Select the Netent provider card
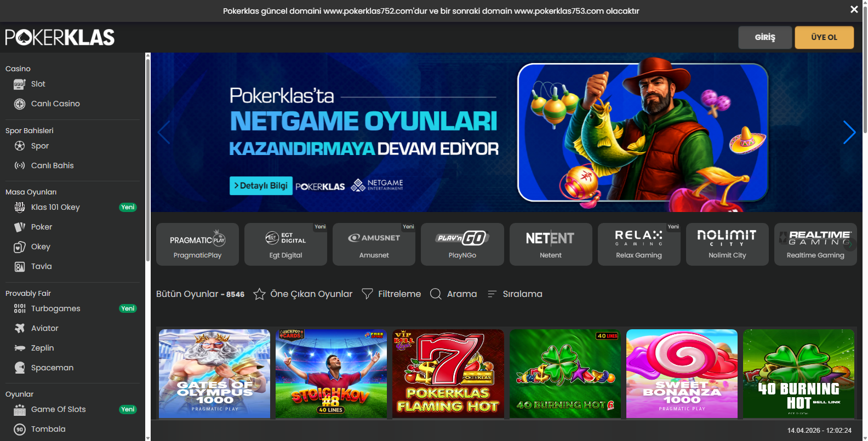Viewport: 868px width, 441px height. [x=551, y=244]
